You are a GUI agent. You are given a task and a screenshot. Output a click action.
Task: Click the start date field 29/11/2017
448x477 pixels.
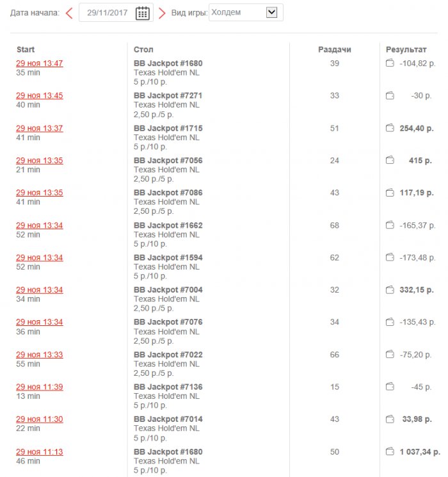coord(107,13)
